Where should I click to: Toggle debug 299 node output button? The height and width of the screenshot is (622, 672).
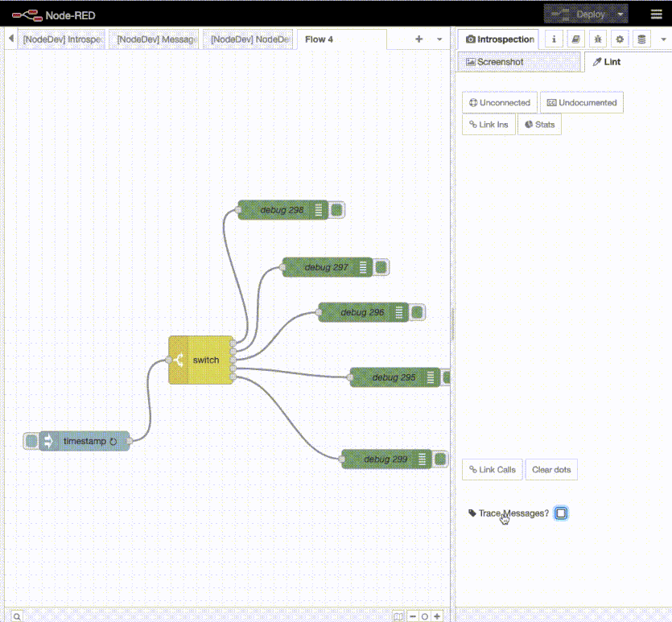440,459
